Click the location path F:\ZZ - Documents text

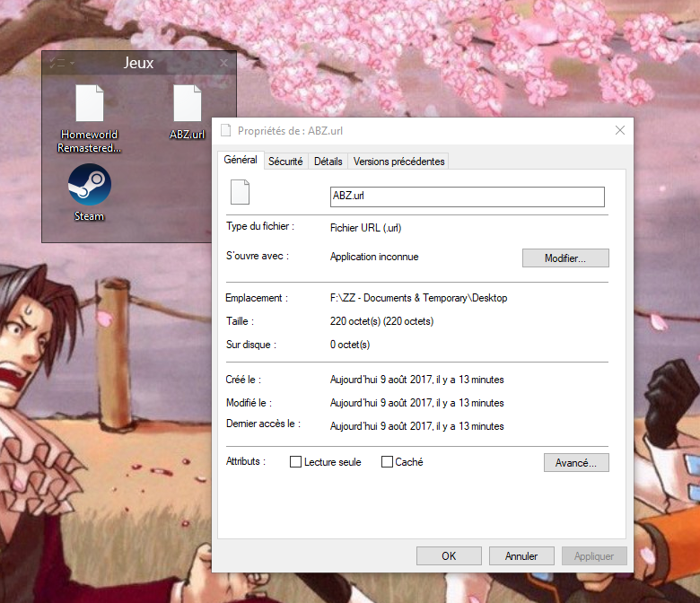click(418, 298)
